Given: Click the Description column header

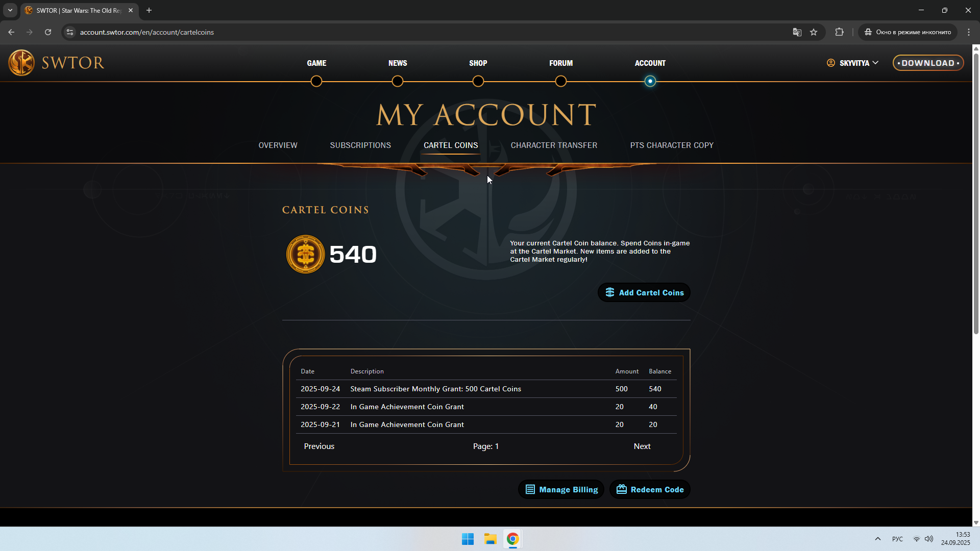Looking at the screenshot, I should coord(367,371).
